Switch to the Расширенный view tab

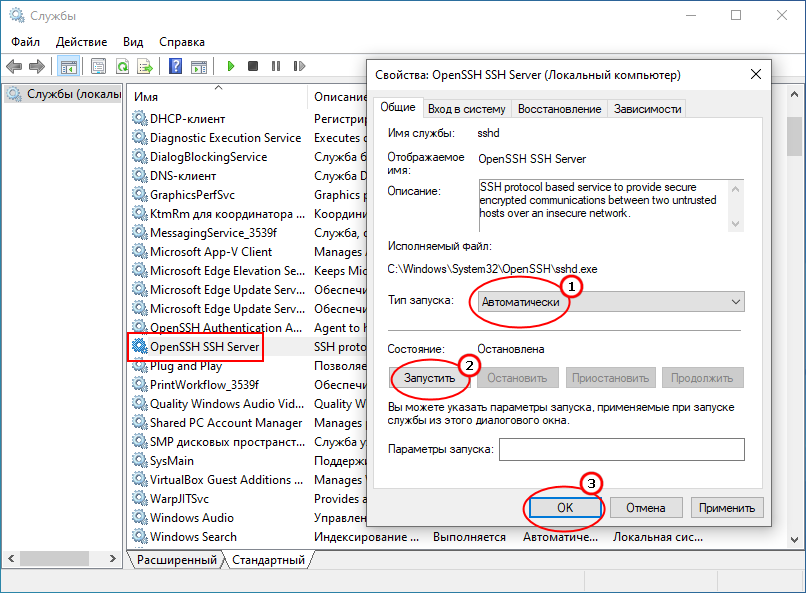pyautogui.click(x=176, y=560)
